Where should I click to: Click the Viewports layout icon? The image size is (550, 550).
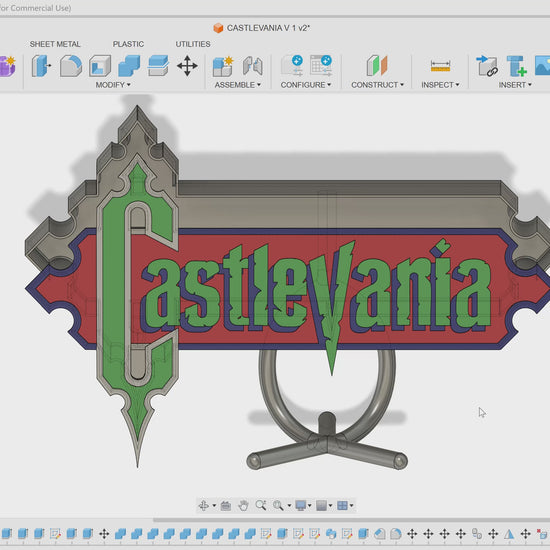click(x=342, y=505)
